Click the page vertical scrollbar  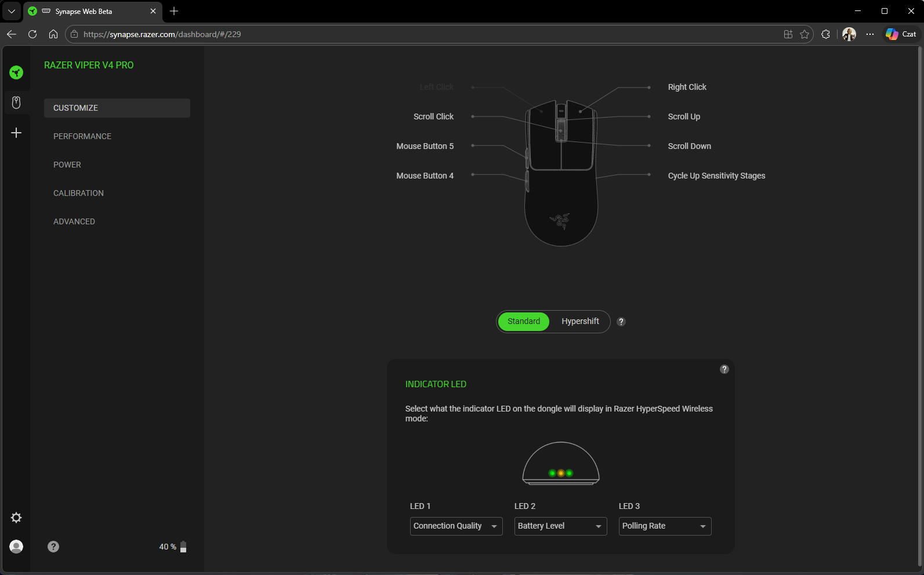[921, 307]
